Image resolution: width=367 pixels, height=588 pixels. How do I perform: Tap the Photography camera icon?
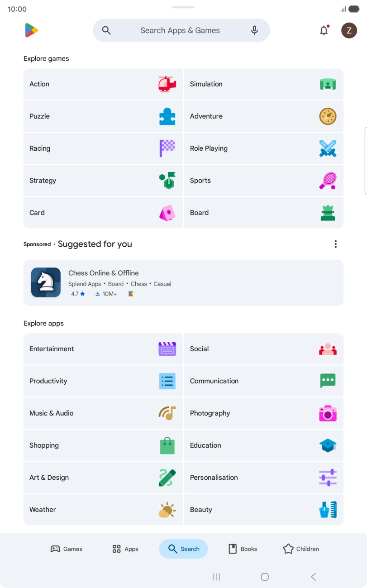coord(328,413)
